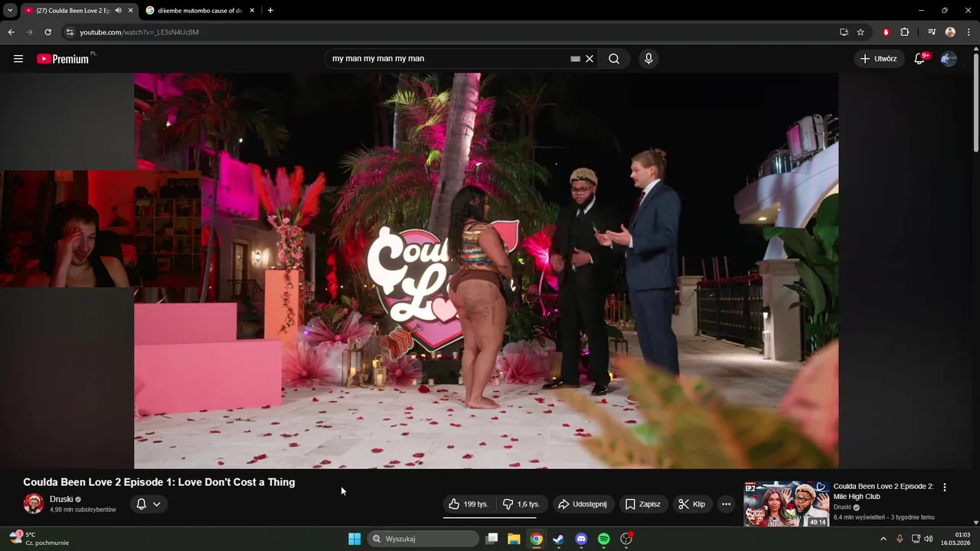980x551 pixels.
Task: Click the YouTube search text field
Action: [448, 59]
